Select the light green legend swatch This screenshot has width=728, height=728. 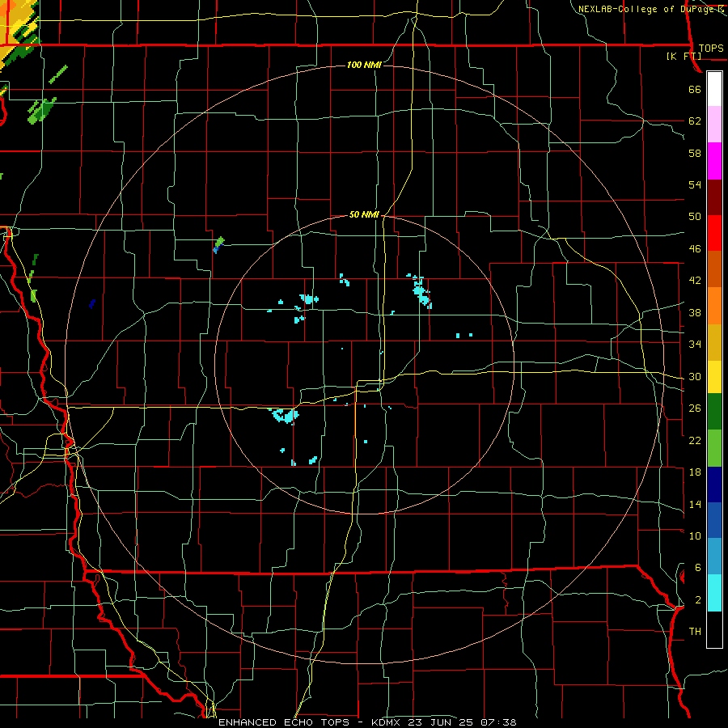click(x=714, y=448)
